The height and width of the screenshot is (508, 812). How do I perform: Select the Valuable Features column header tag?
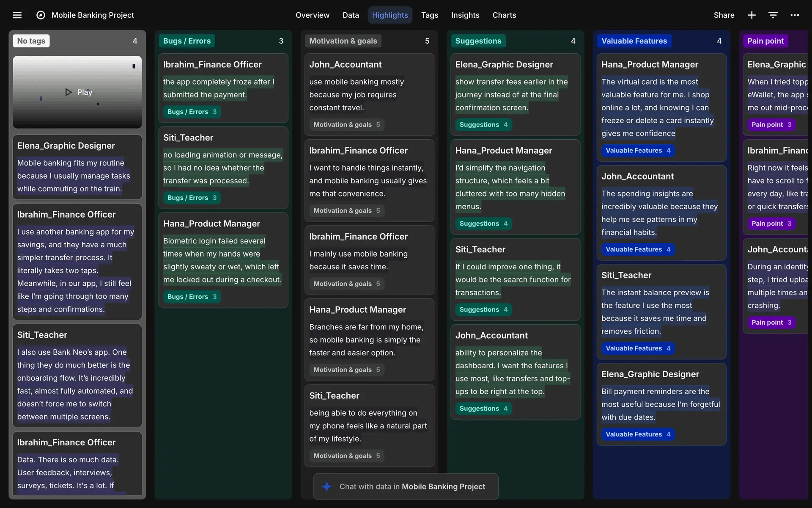[x=634, y=41]
